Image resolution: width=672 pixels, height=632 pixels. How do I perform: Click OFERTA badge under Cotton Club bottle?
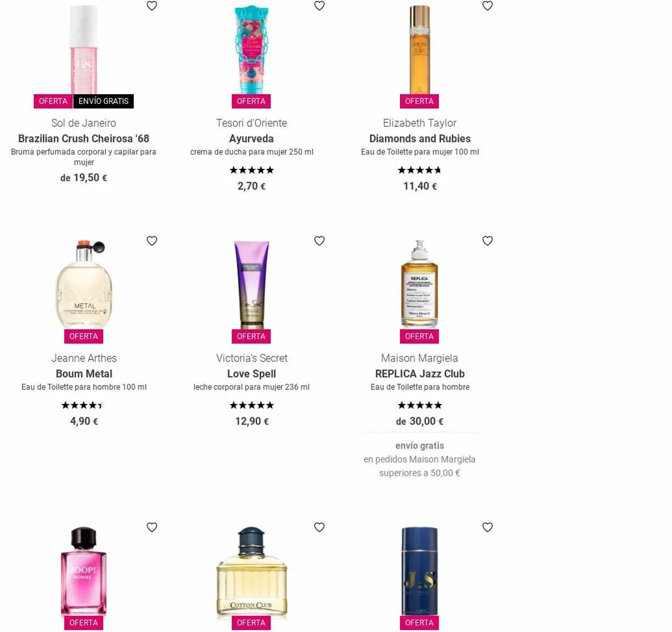251,623
